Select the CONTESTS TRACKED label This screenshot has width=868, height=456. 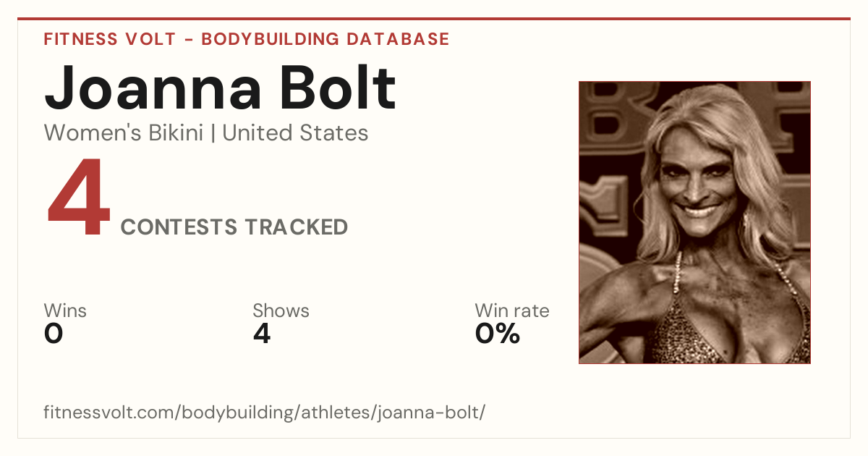pos(234,227)
